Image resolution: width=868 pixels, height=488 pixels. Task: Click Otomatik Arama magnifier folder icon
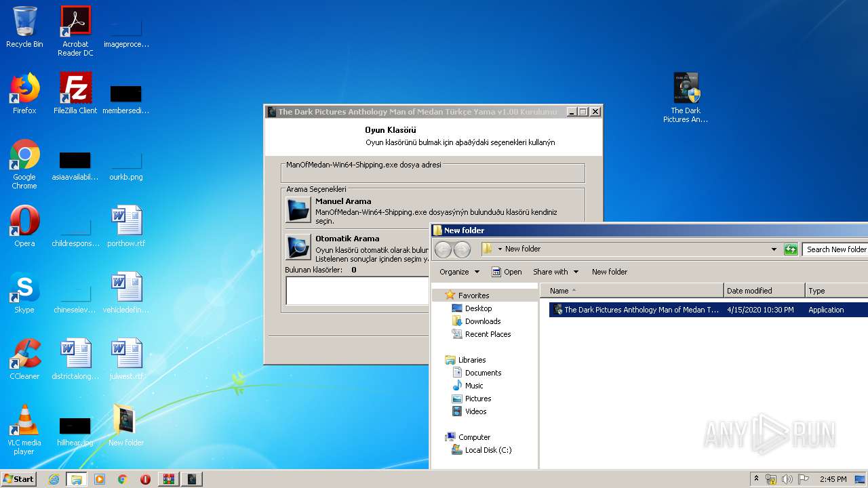click(x=298, y=247)
